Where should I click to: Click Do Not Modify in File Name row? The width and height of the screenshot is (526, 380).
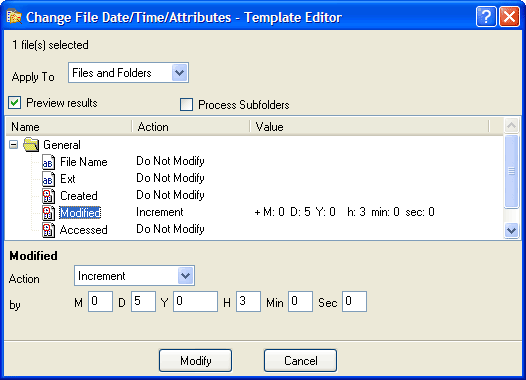[170, 161]
